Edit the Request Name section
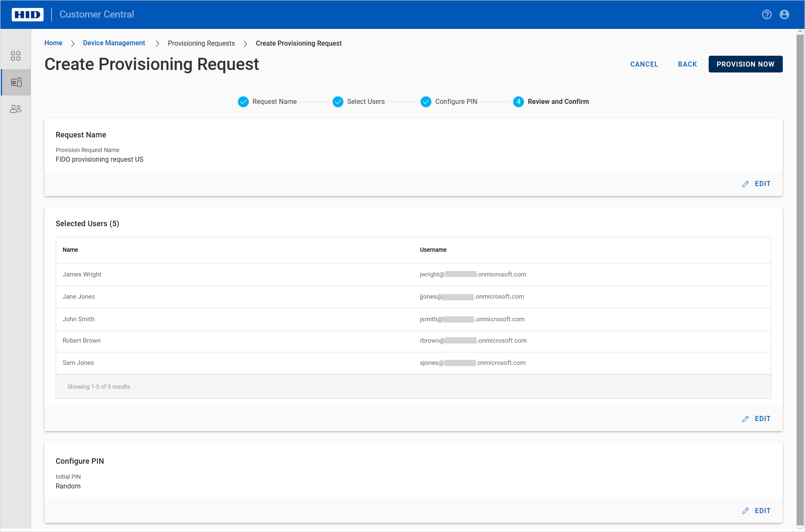The width and height of the screenshot is (805, 532). click(756, 184)
